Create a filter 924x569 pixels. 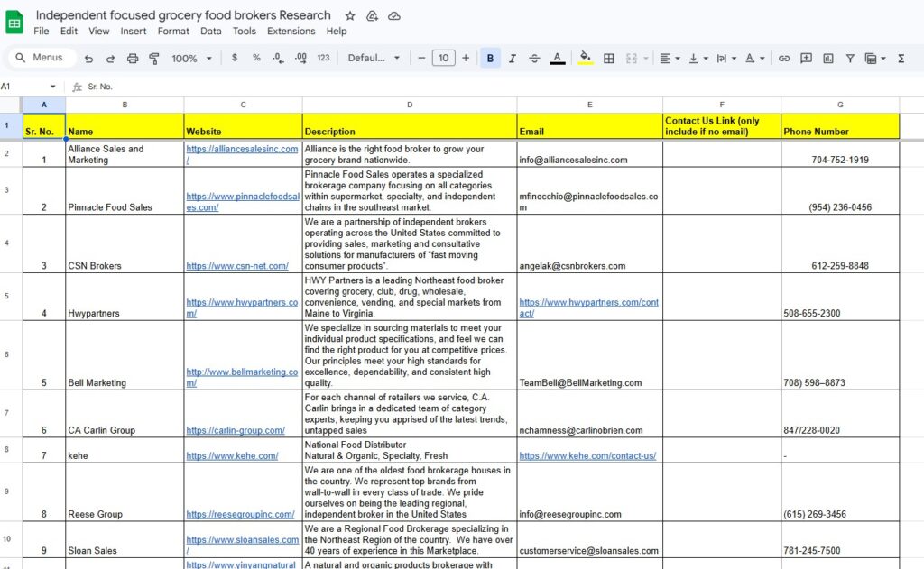pyautogui.click(x=850, y=58)
